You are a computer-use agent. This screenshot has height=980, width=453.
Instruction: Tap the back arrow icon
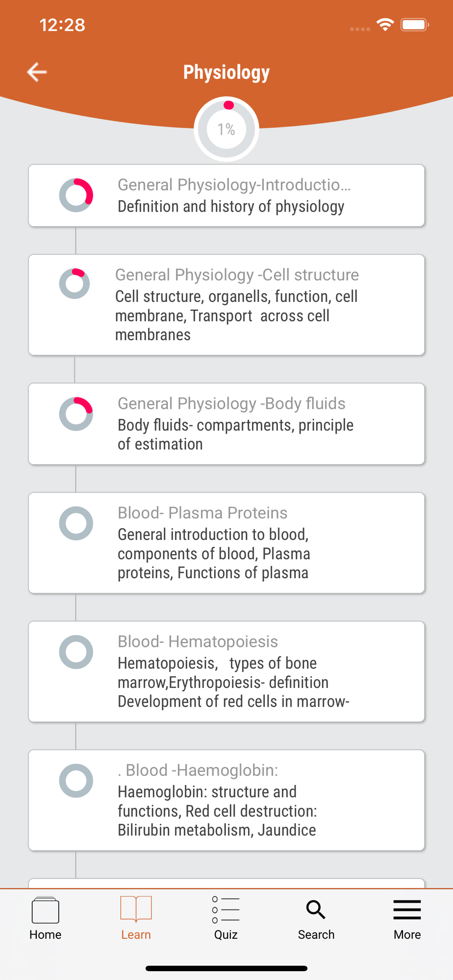[37, 72]
